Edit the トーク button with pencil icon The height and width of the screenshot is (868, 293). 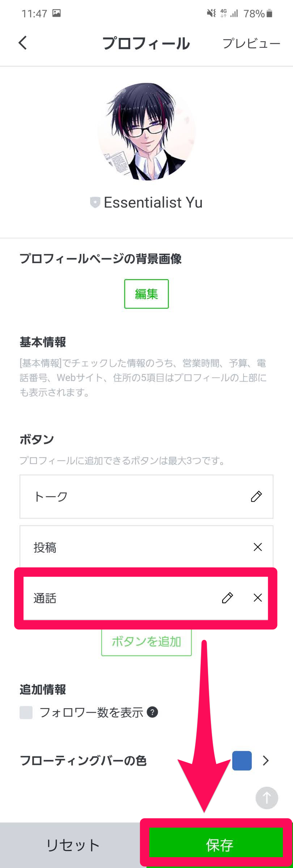point(256,497)
